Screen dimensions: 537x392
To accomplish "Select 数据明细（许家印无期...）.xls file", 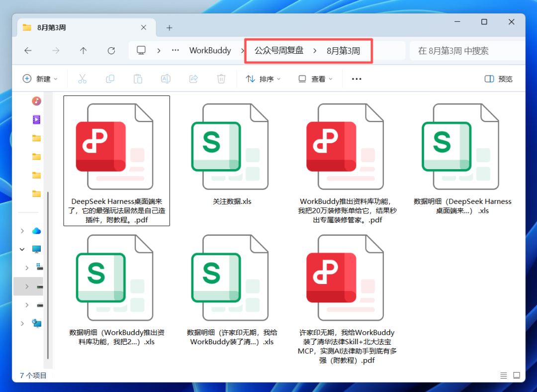I will point(232,290).
